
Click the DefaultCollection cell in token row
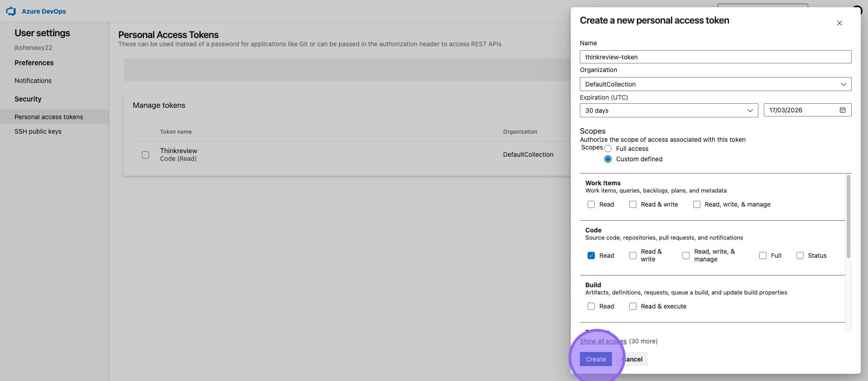528,154
